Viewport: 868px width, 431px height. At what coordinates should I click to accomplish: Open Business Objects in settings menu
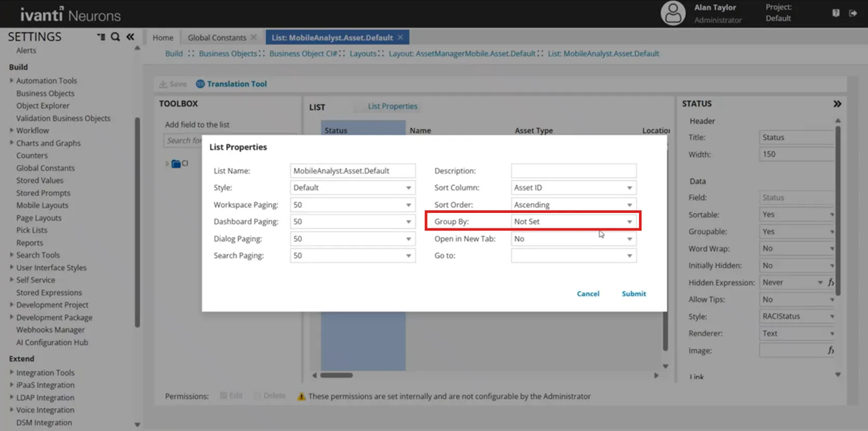point(45,93)
